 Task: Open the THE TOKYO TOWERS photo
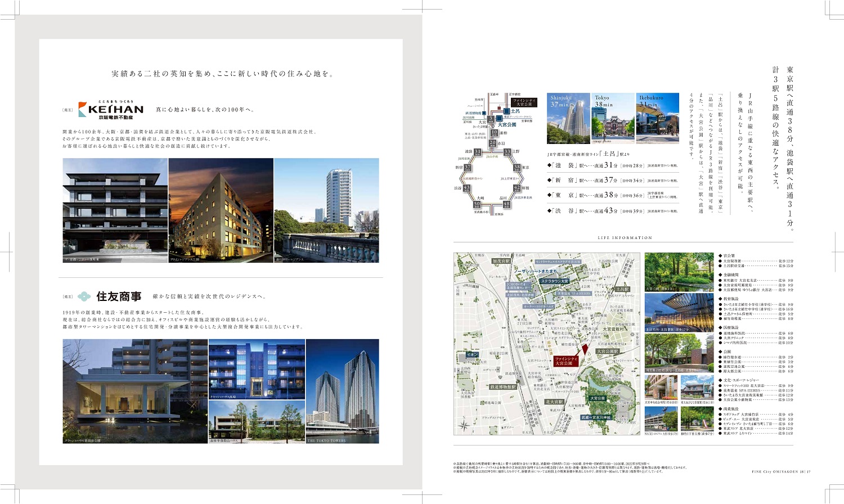(x=343, y=391)
